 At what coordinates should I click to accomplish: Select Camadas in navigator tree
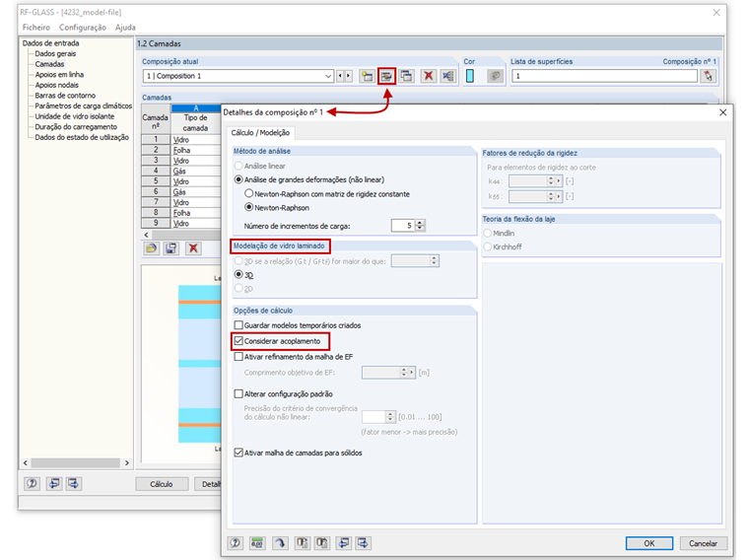[49, 64]
